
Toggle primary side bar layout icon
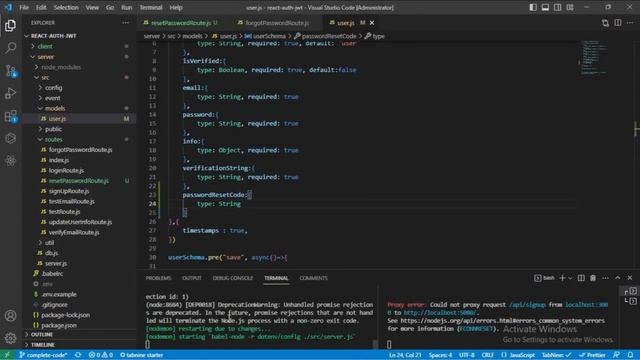point(533,7)
